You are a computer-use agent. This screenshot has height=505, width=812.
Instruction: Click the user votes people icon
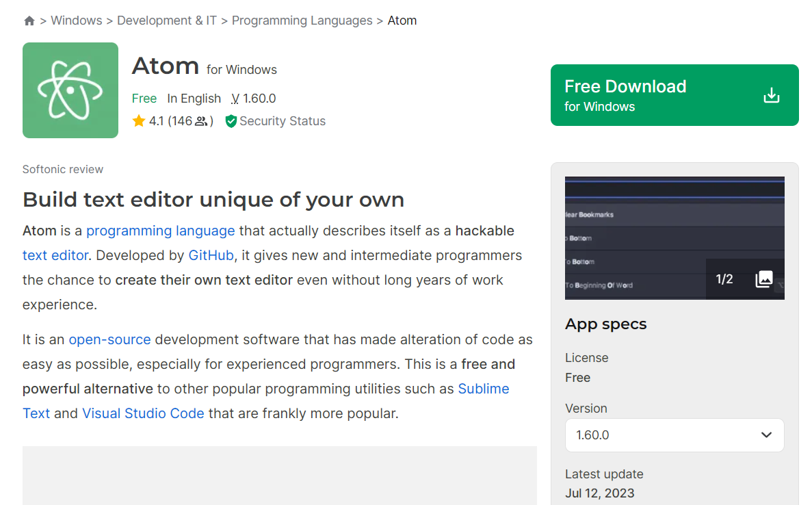[201, 121]
